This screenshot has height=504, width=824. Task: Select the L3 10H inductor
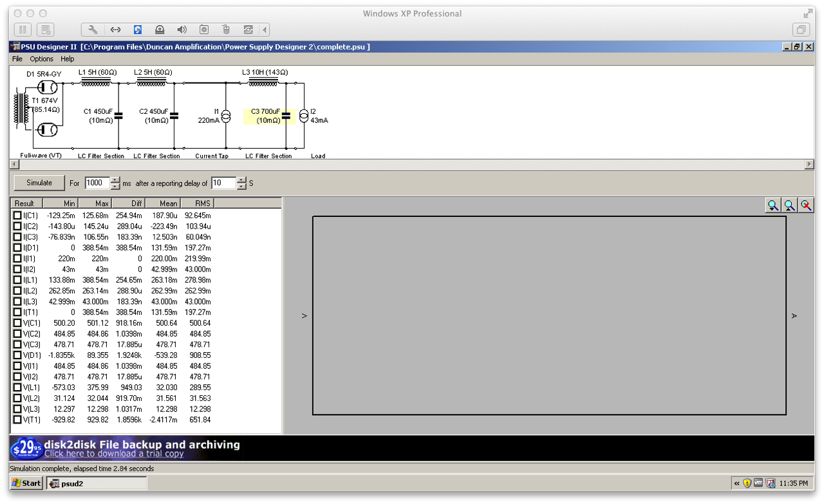click(265, 81)
